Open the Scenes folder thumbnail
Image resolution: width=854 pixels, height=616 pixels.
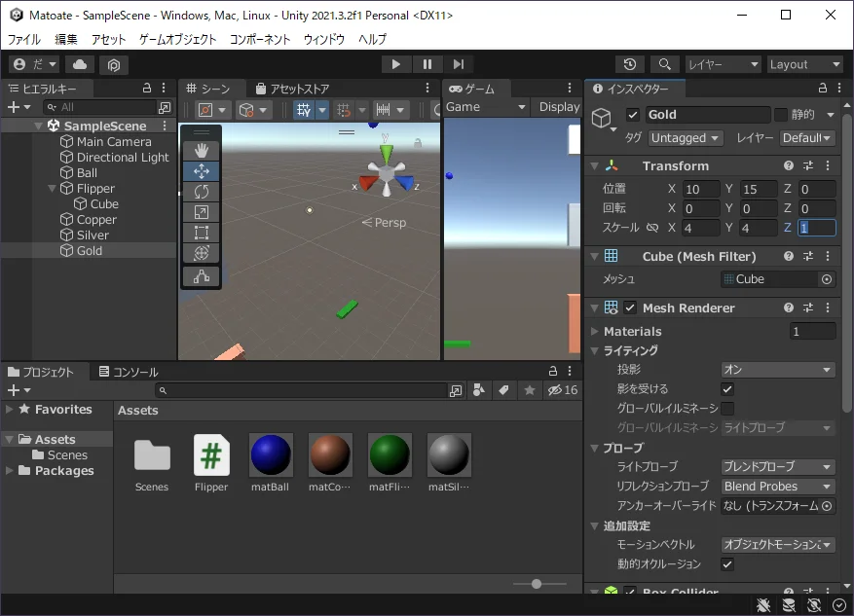(152, 462)
